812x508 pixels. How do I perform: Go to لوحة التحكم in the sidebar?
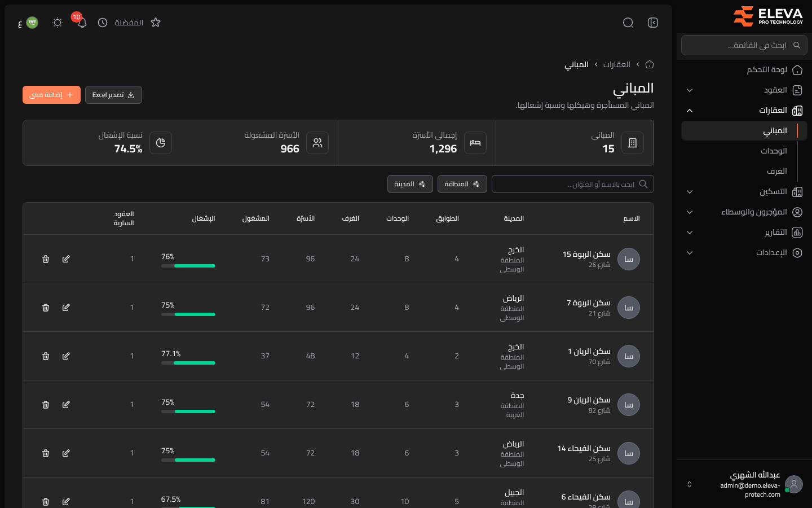click(744, 70)
